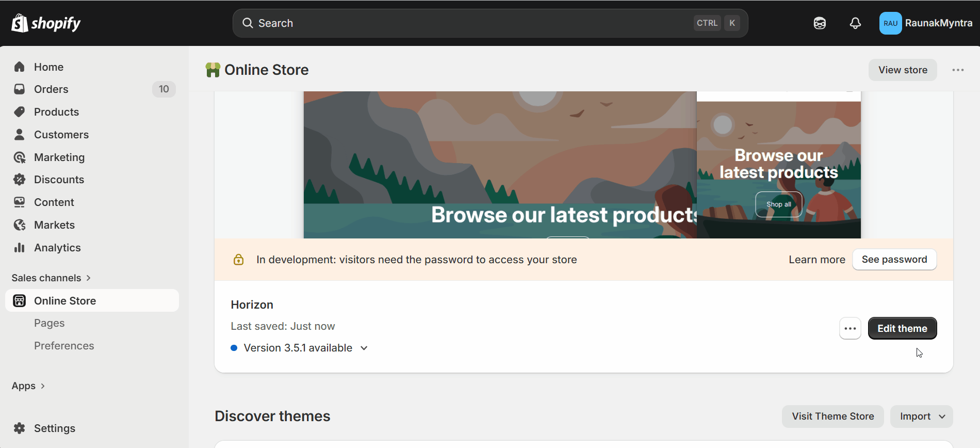Click the CTRL shortcut key badge
The image size is (980, 448).
click(x=707, y=23)
